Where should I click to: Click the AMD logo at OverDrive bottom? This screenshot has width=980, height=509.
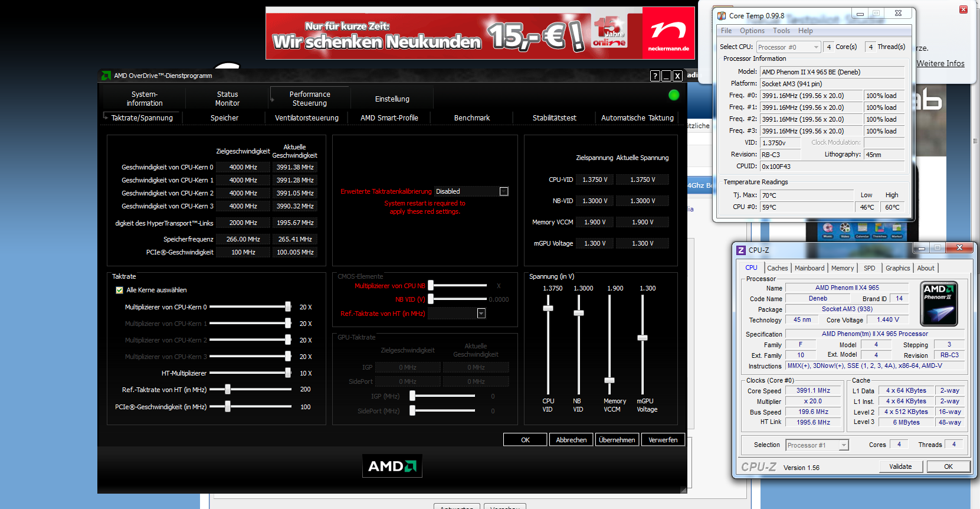tap(392, 466)
